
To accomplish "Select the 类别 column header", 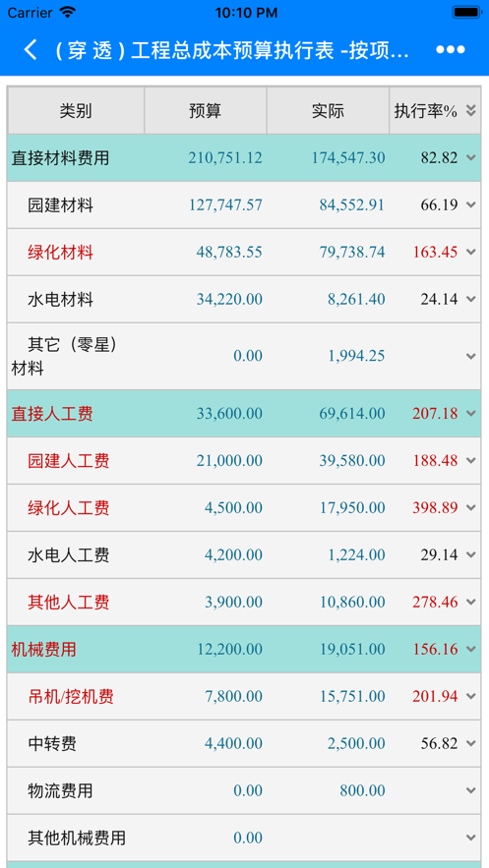I will tap(76, 110).
